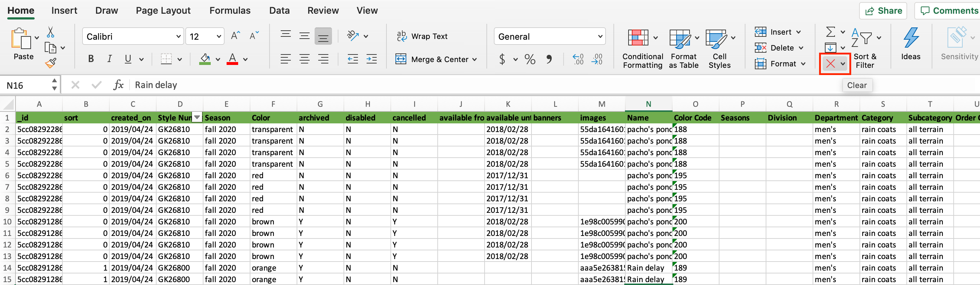980x285 pixels.
Task: Click the Clear red X icon
Action: [x=831, y=63]
